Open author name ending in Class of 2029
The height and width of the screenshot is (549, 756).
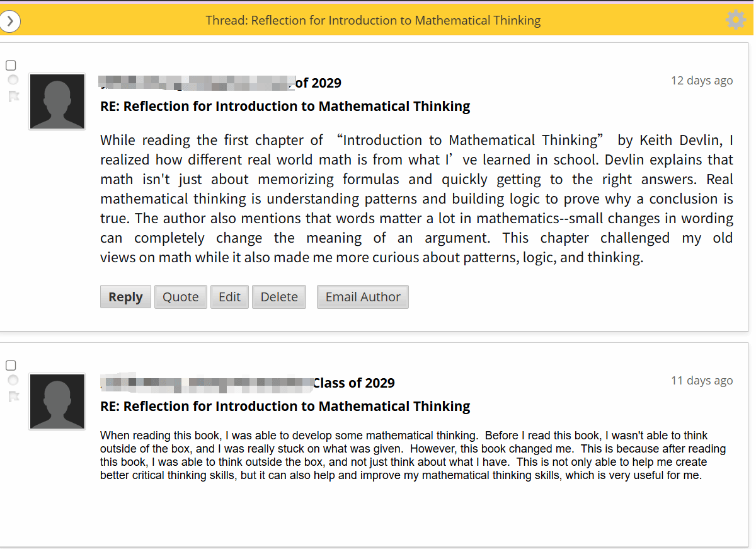[248, 383]
